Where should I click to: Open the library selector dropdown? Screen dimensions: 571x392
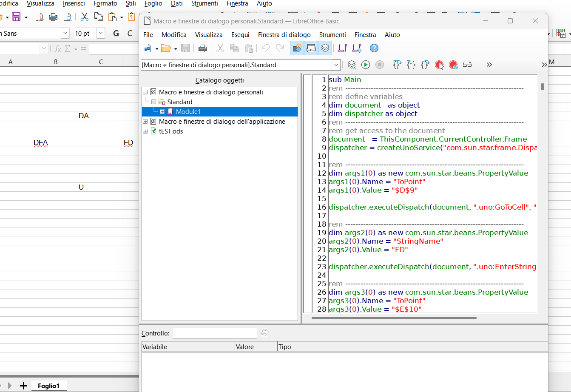click(336, 65)
